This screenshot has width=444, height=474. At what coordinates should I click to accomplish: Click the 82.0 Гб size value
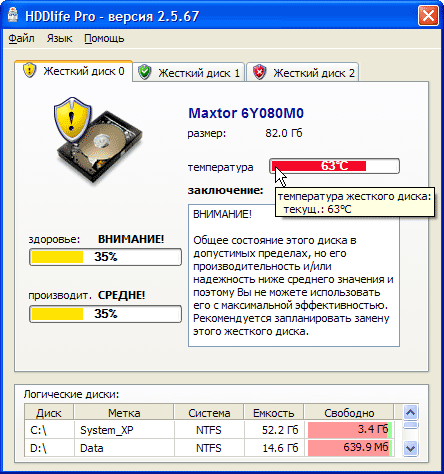284,133
